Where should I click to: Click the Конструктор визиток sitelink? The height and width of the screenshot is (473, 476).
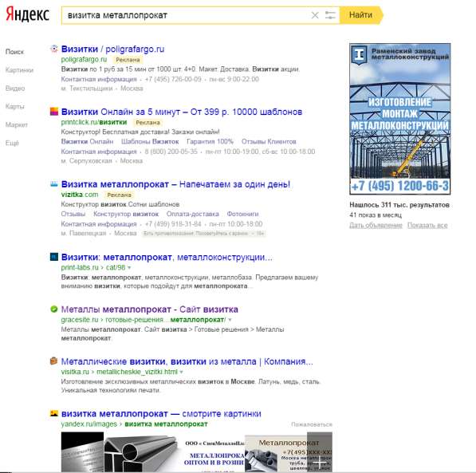pyautogui.click(x=126, y=214)
